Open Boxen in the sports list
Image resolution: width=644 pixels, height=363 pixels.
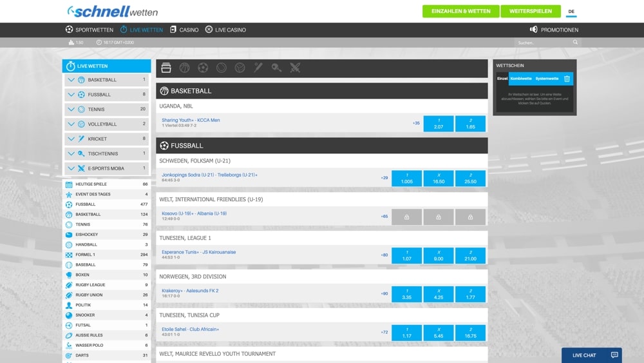[107, 275]
